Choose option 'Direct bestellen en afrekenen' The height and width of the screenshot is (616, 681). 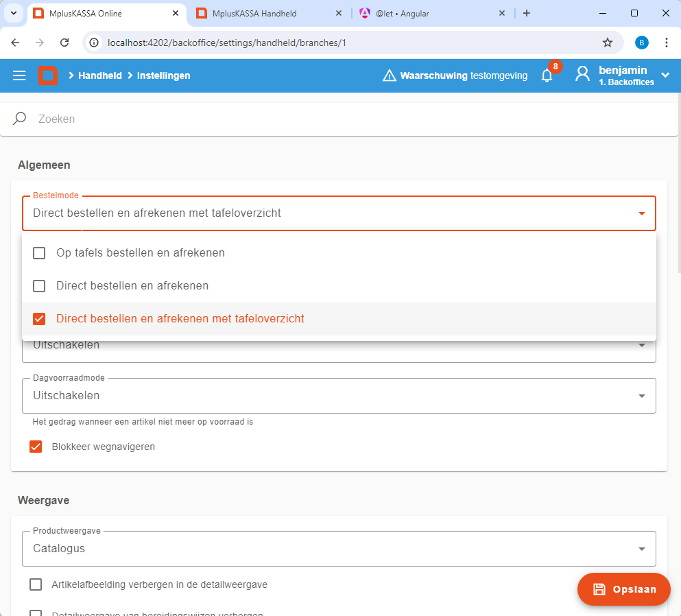point(339,286)
